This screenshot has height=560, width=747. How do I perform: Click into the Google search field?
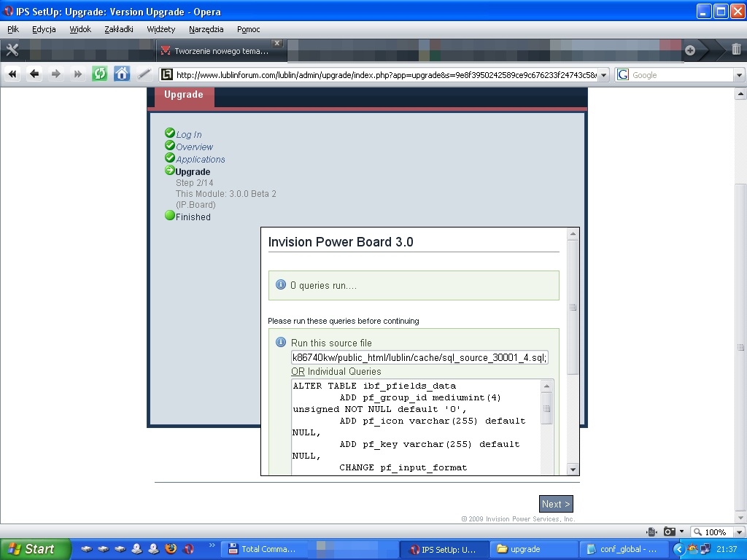coord(681,75)
